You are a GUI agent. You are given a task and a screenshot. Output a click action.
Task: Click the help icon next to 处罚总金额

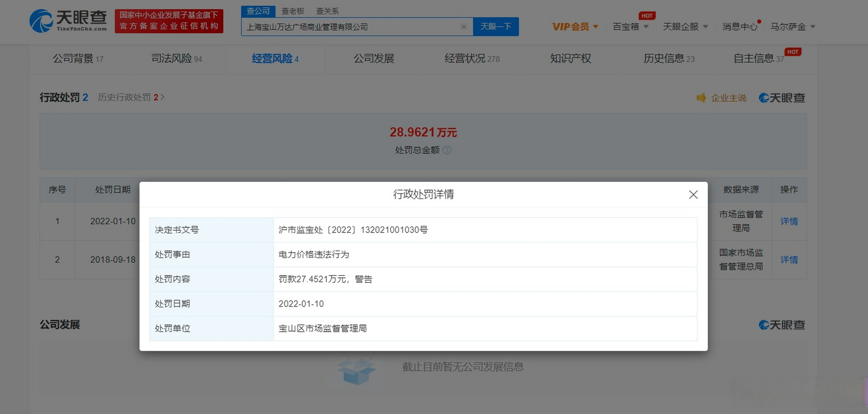447,150
